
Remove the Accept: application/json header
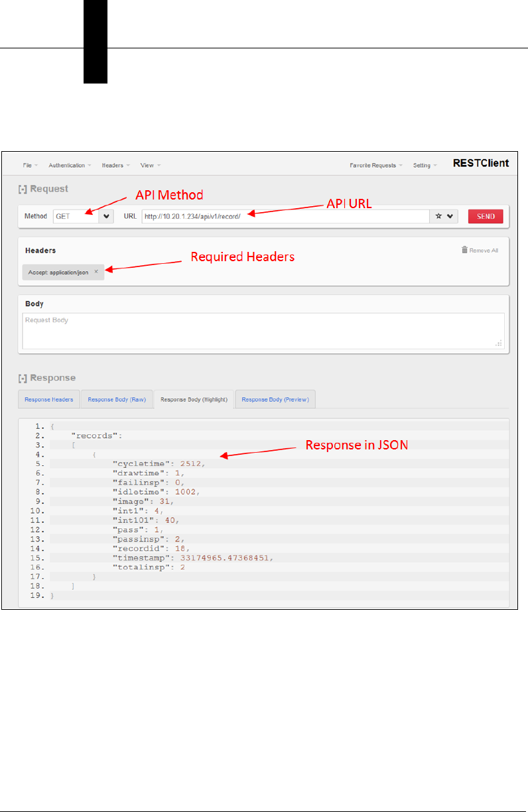pyautogui.click(x=96, y=272)
